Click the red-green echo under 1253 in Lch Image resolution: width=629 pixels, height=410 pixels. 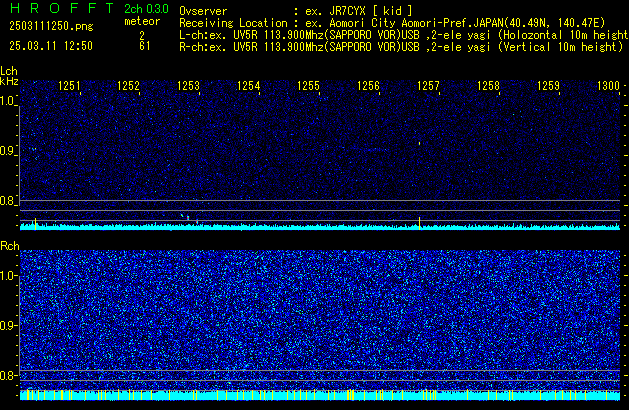[x=188, y=218]
